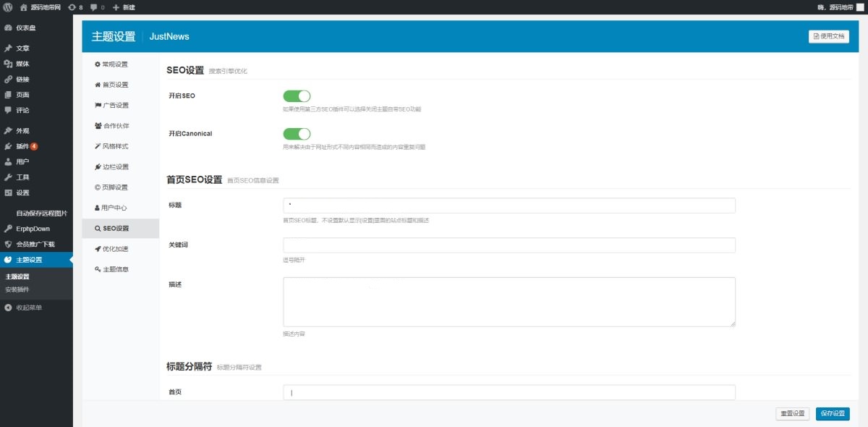The width and height of the screenshot is (868, 427).
Task: Open 评论 comments menu in sidebar
Action: [x=36, y=110]
